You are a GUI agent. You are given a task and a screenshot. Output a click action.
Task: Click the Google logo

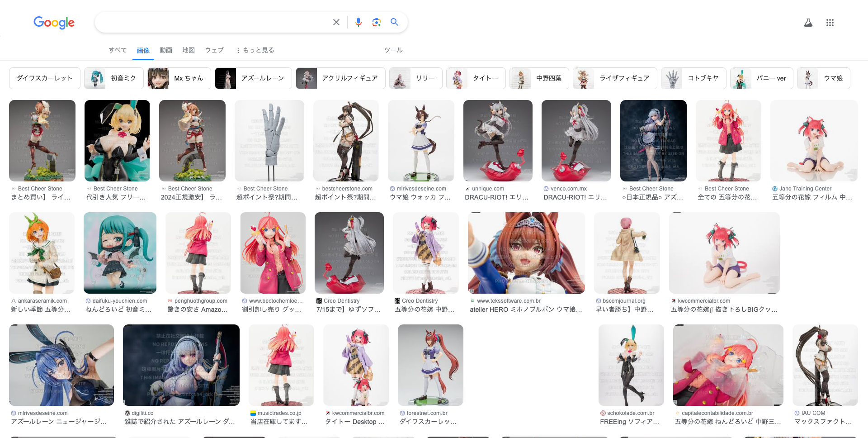[x=54, y=22]
